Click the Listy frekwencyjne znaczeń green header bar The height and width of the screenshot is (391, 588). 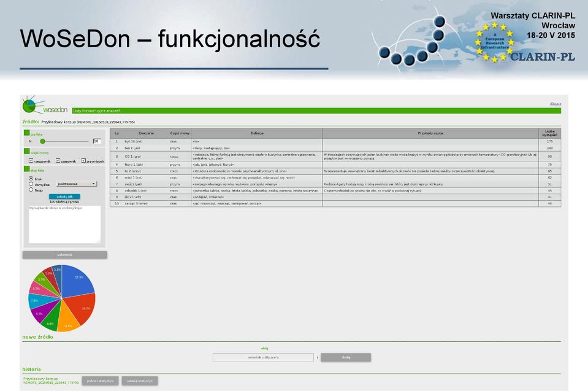316,110
